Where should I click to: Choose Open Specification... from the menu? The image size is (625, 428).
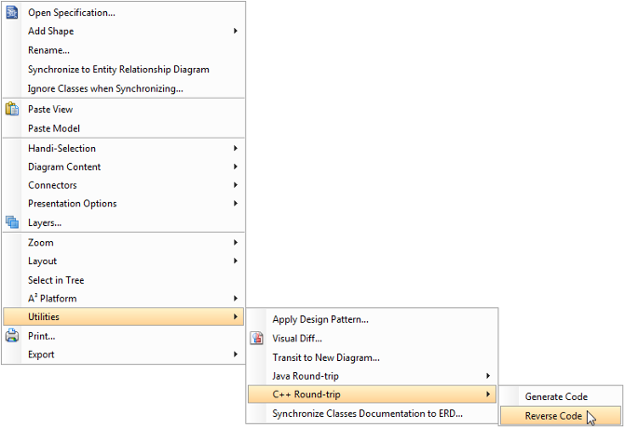click(x=124, y=12)
